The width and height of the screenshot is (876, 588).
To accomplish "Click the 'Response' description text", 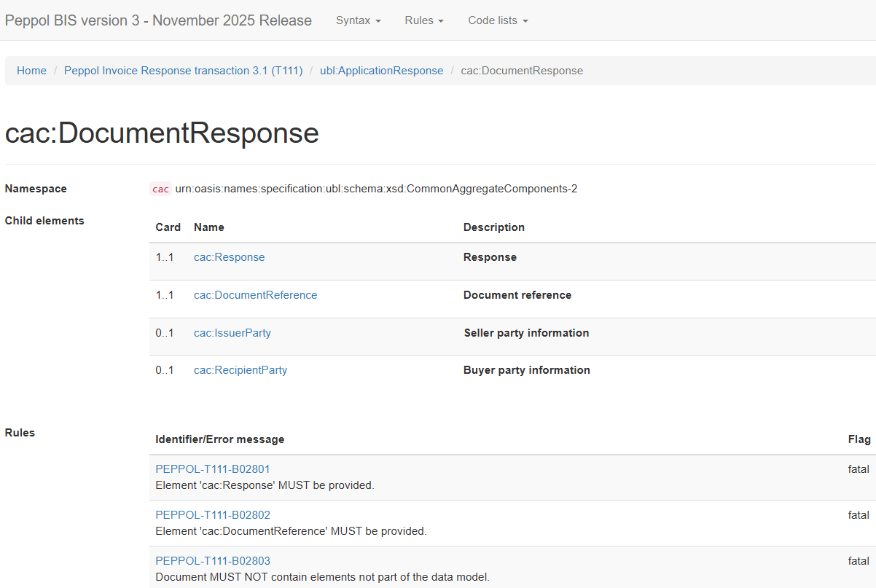I will [490, 257].
